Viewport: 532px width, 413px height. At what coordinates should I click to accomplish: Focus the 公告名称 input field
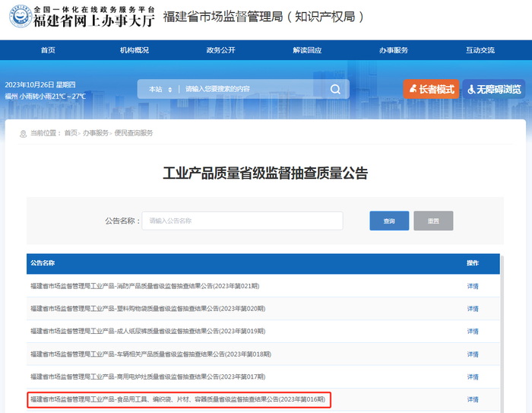[x=242, y=221]
